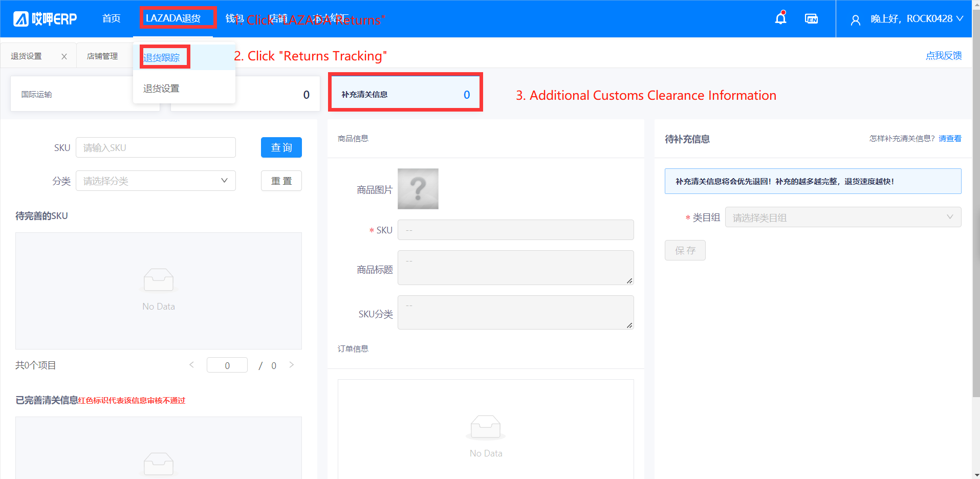Go to next page of SKU list

coord(292,365)
